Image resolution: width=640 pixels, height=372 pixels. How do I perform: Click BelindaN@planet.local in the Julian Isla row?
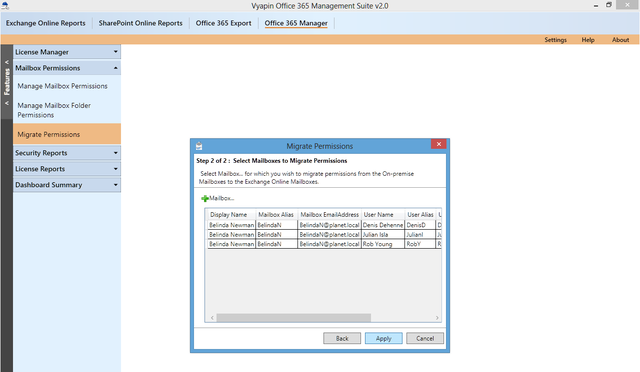click(x=329, y=234)
